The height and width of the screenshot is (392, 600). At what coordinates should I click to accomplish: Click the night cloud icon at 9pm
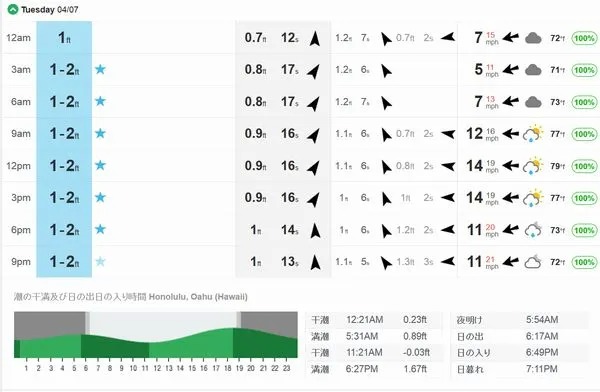click(x=533, y=262)
